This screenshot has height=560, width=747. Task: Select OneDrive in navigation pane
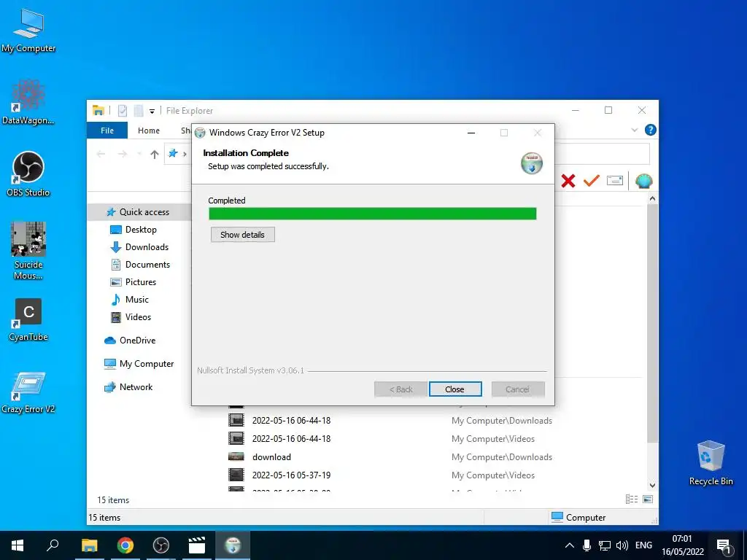pyautogui.click(x=139, y=341)
